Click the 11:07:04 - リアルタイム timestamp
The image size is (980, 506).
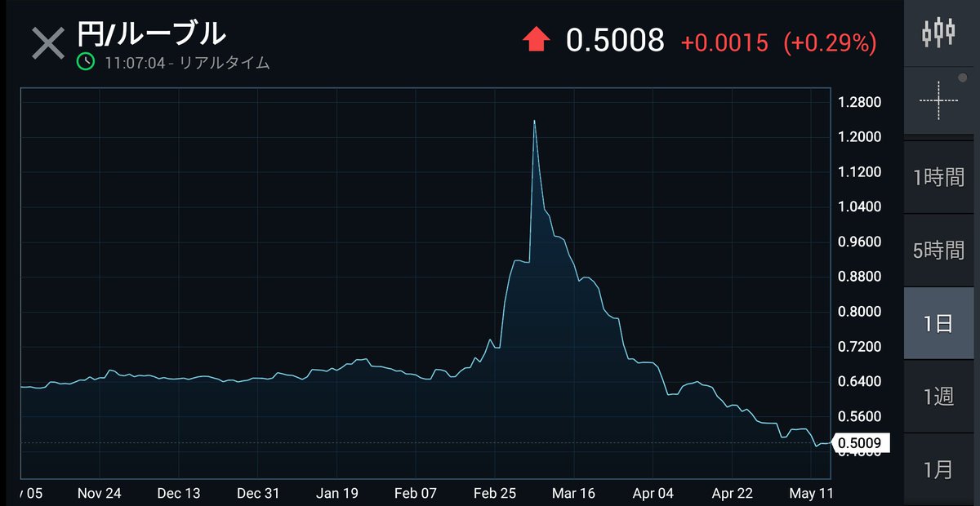click(187, 63)
